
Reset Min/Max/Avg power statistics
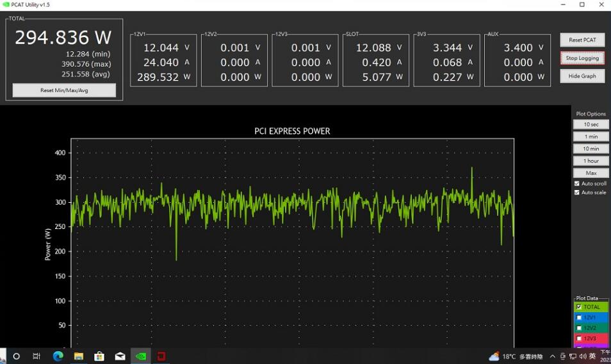pos(64,90)
